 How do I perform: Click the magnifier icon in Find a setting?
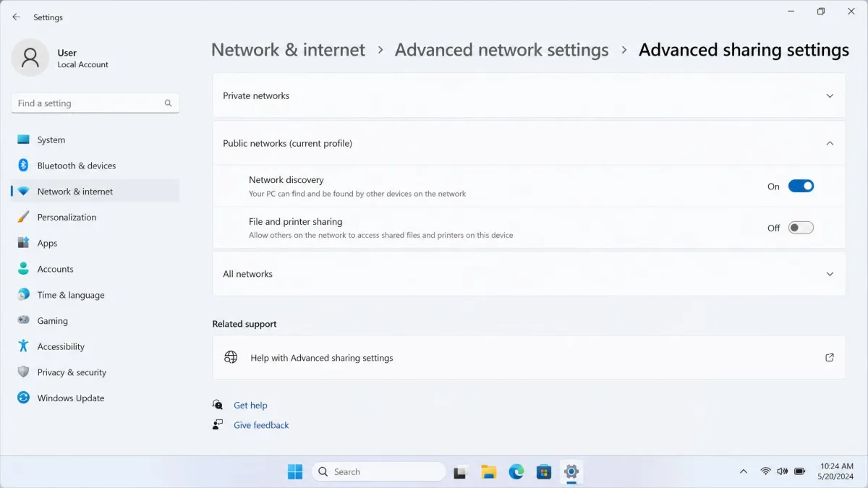[168, 103]
